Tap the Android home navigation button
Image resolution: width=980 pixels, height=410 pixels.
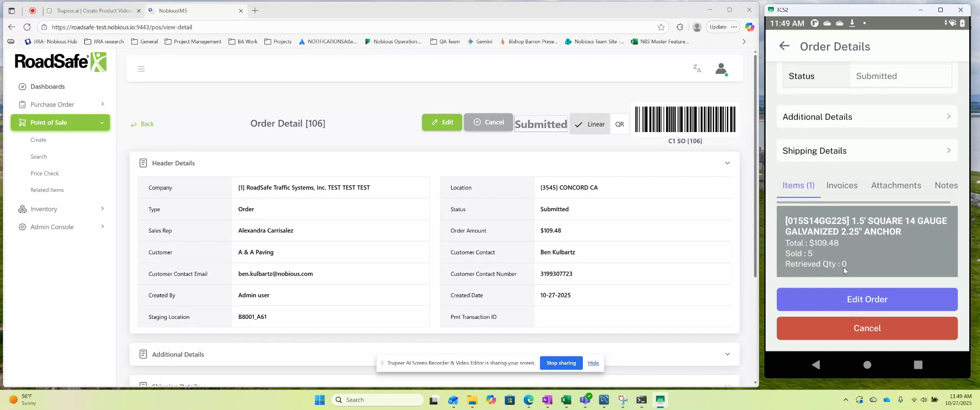tap(867, 365)
